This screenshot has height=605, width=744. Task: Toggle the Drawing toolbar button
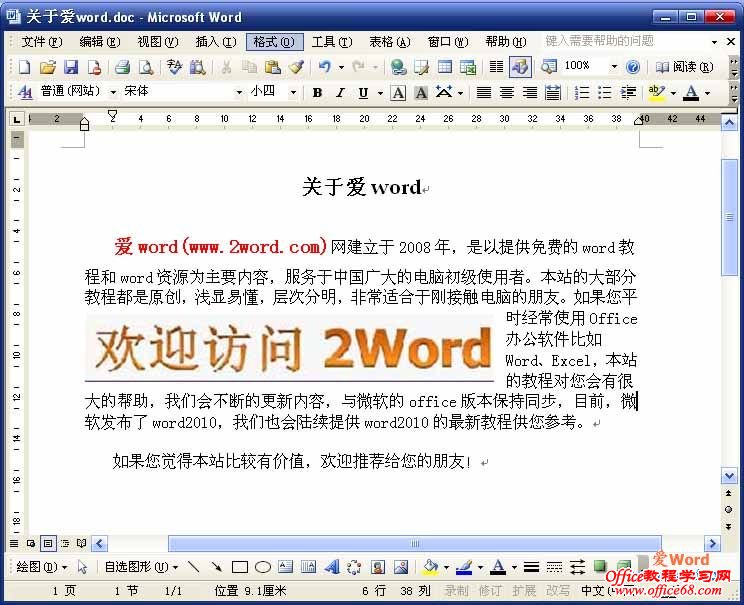point(520,67)
